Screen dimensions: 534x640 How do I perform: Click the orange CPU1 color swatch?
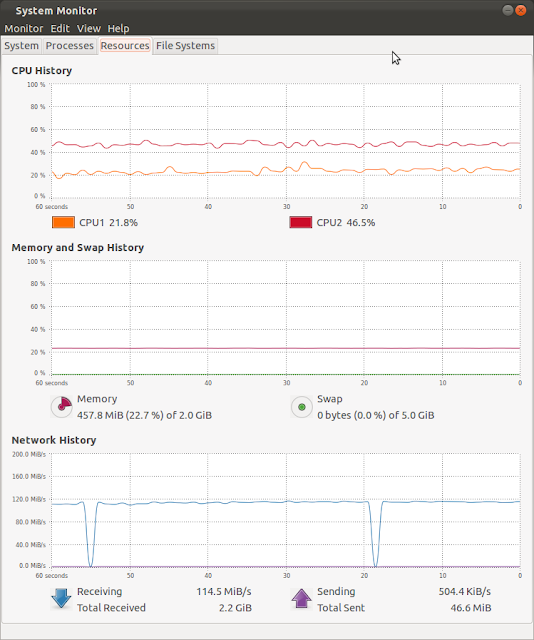click(x=63, y=222)
